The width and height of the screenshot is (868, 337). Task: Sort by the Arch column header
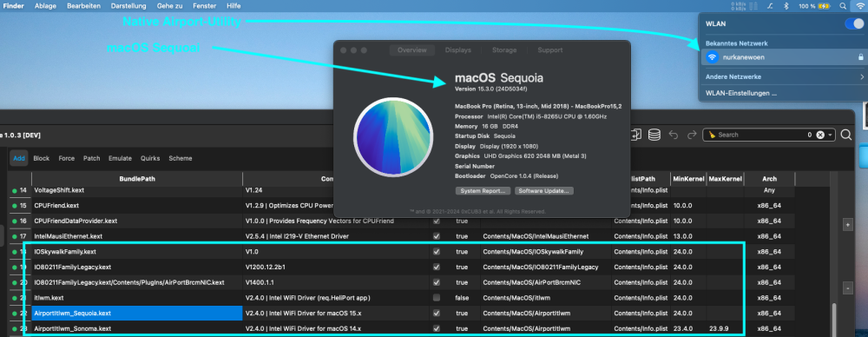click(x=769, y=179)
